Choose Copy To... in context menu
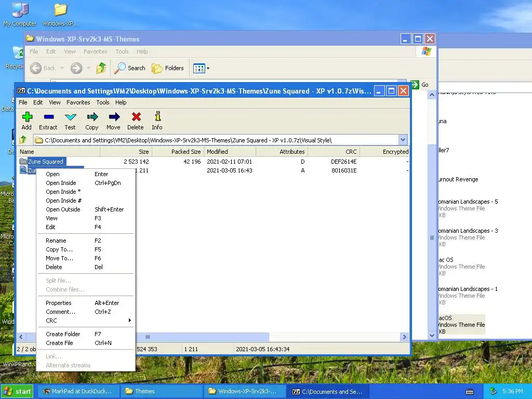Image resolution: width=532 pixels, height=399 pixels. (x=86, y=249)
